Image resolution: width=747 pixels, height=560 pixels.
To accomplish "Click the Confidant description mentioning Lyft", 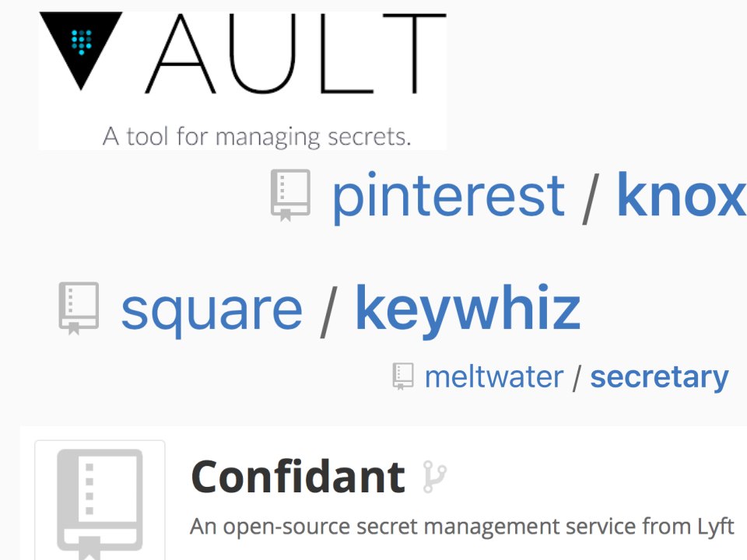I will pos(461,527).
